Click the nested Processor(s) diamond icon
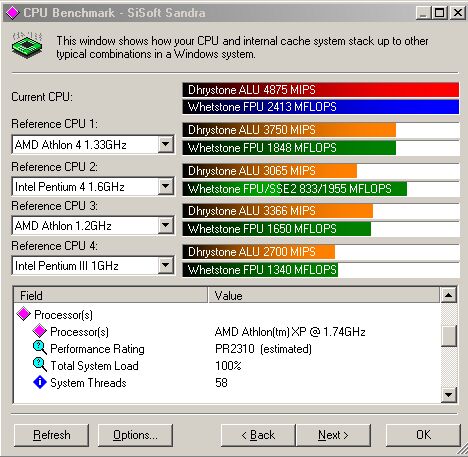The height and width of the screenshot is (457, 468). point(40,331)
